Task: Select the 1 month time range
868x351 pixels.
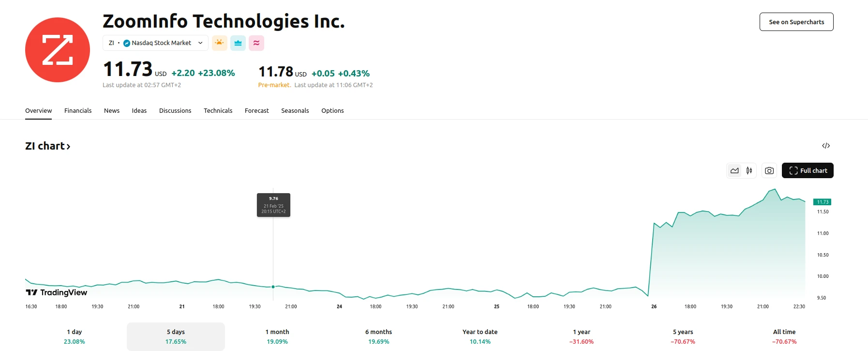Action: click(277, 336)
